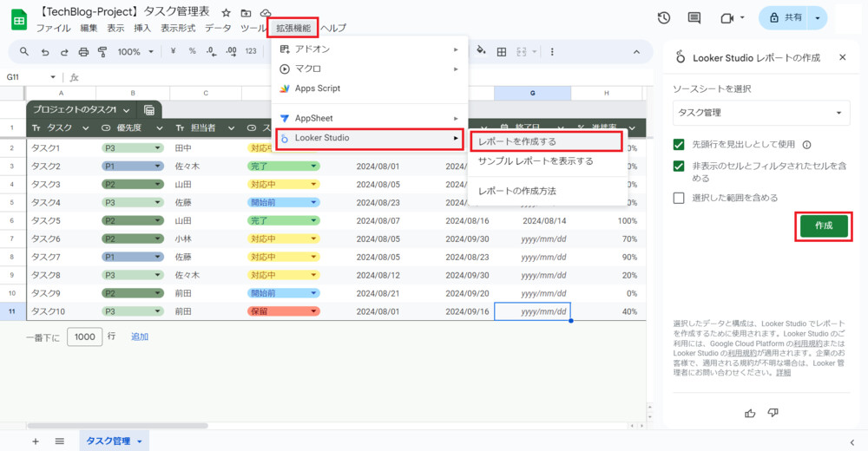Enable the 選択した範囲を含める checkbox

tap(680, 198)
